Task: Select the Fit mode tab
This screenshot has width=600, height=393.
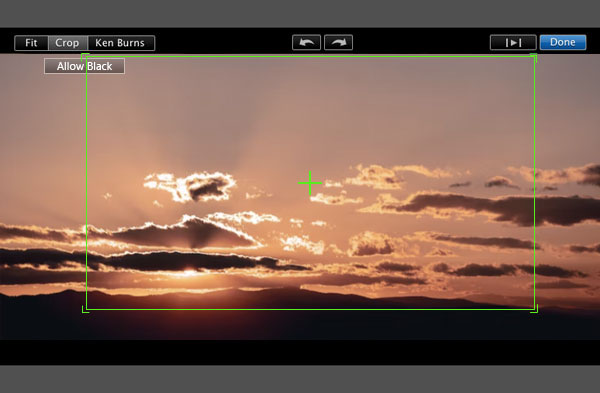Action: click(x=31, y=43)
